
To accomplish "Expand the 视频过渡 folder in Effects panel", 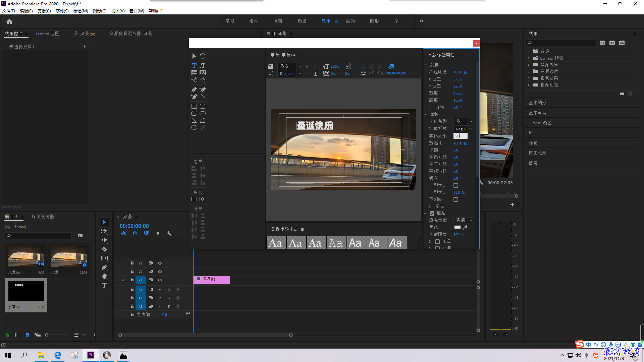I will pyautogui.click(x=529, y=85).
